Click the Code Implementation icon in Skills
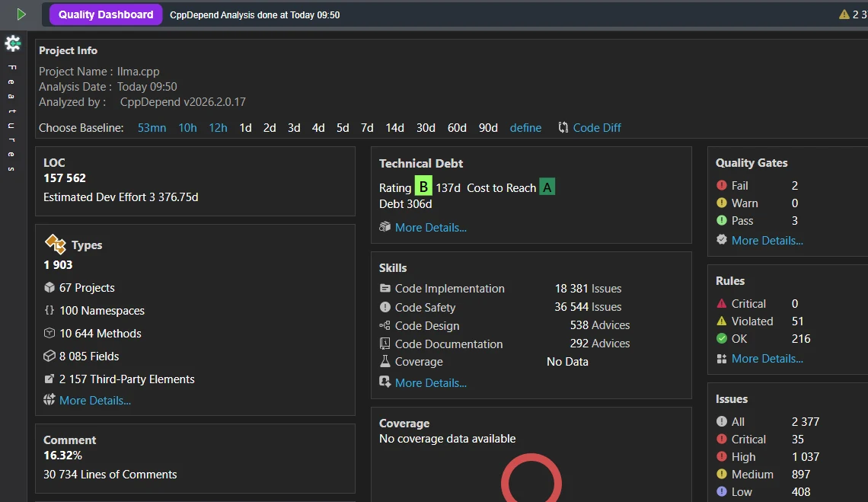Screen dimensions: 868x502 click(x=385, y=288)
